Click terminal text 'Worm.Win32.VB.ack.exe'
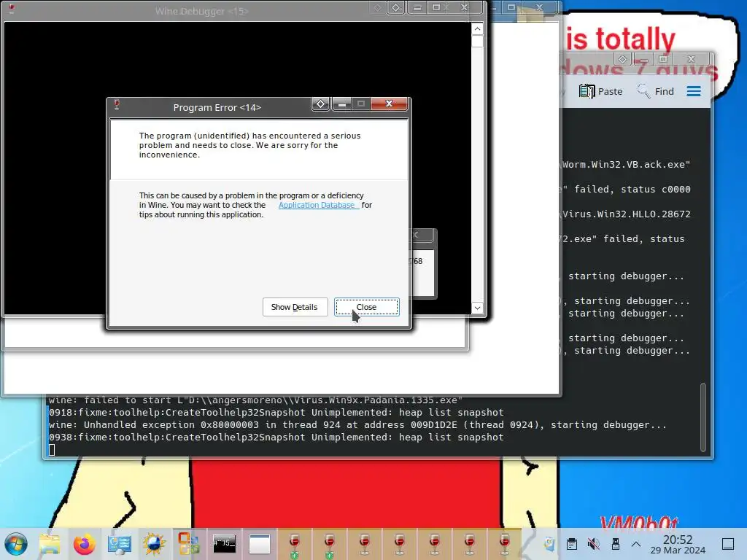Image resolution: width=747 pixels, height=560 pixels. (x=626, y=164)
